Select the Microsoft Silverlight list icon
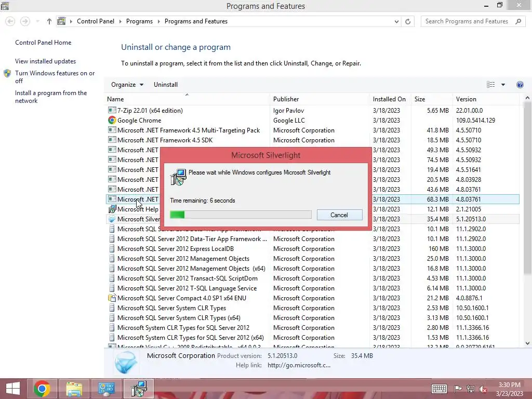 pyautogui.click(x=112, y=219)
